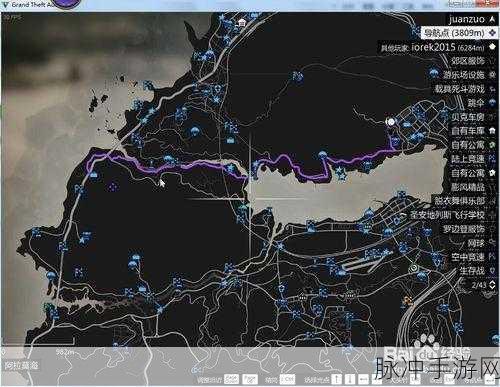Image resolution: width=500 pixels, height=387 pixels.
Task: Select the 脱衣舞俱乐部 legend entry
Action: pyautogui.click(x=465, y=201)
